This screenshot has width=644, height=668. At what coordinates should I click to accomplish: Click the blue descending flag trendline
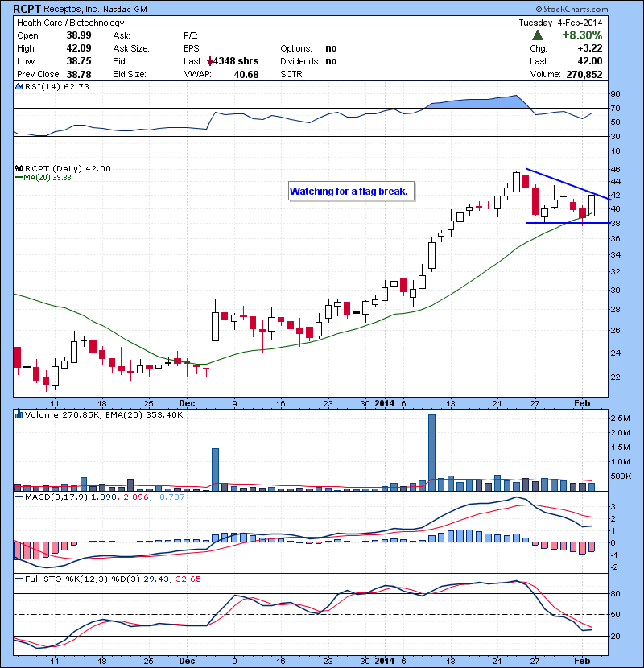(x=568, y=184)
